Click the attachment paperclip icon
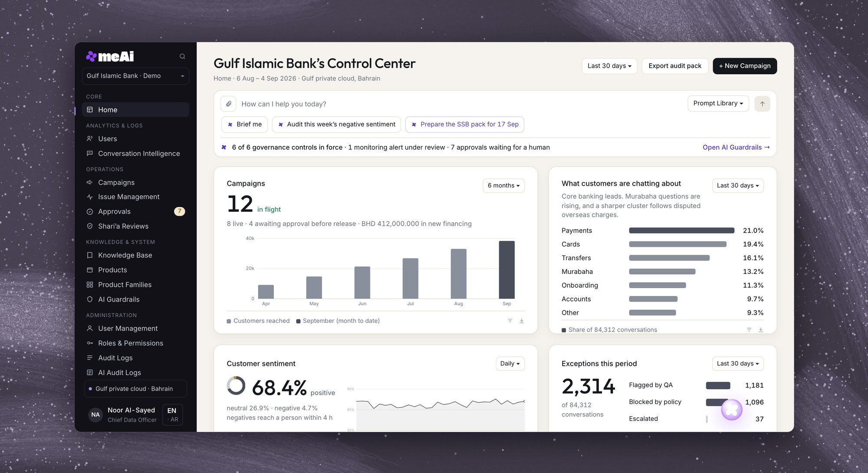The width and height of the screenshot is (868, 473). point(229,104)
